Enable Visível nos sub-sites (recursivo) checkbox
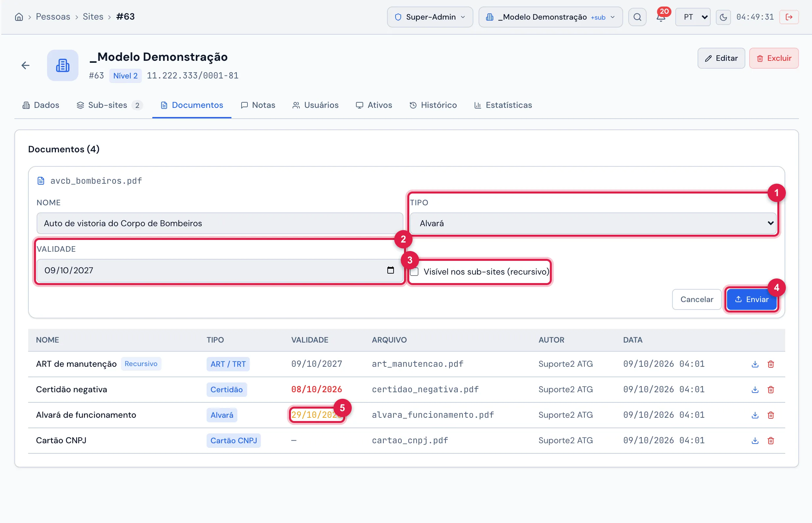This screenshot has height=523, width=812. click(x=414, y=272)
